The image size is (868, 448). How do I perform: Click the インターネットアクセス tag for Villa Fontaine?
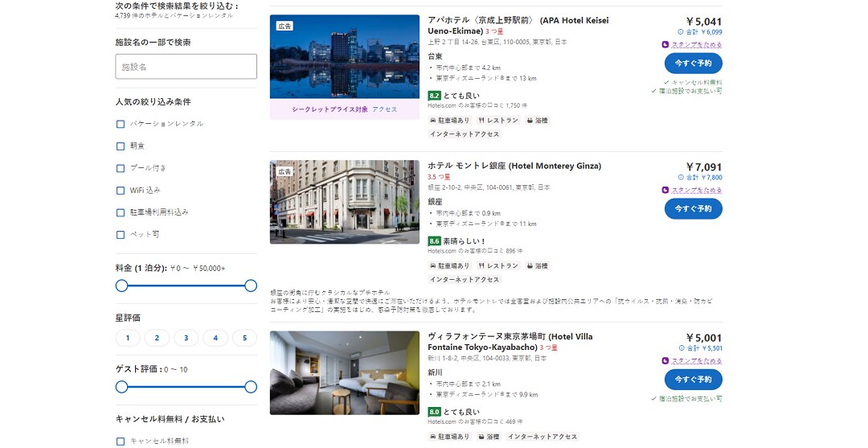(x=542, y=437)
